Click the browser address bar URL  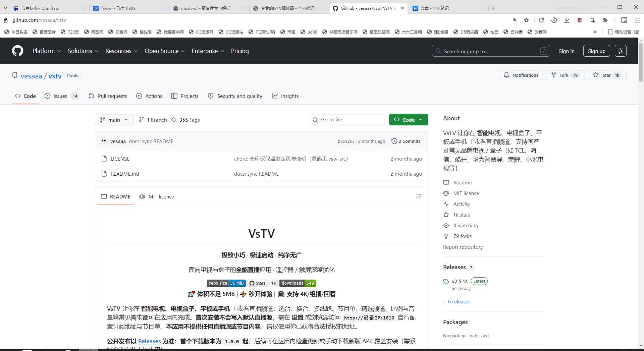pos(39,20)
